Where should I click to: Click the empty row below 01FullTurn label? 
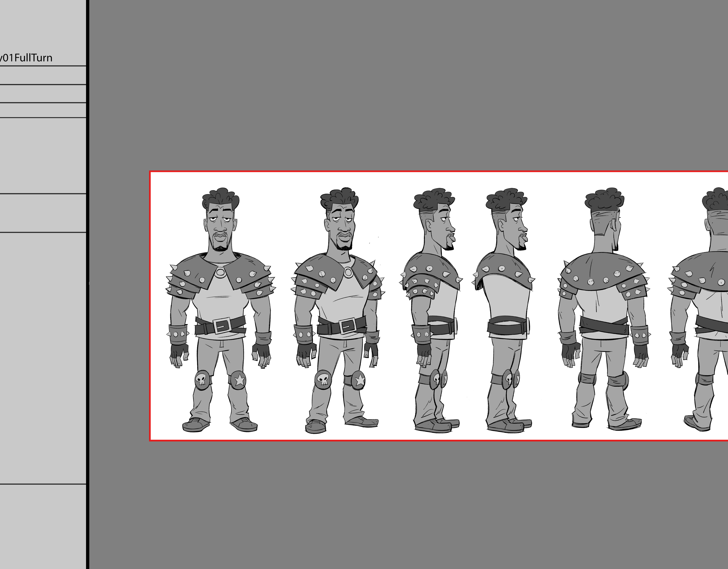coord(43,75)
